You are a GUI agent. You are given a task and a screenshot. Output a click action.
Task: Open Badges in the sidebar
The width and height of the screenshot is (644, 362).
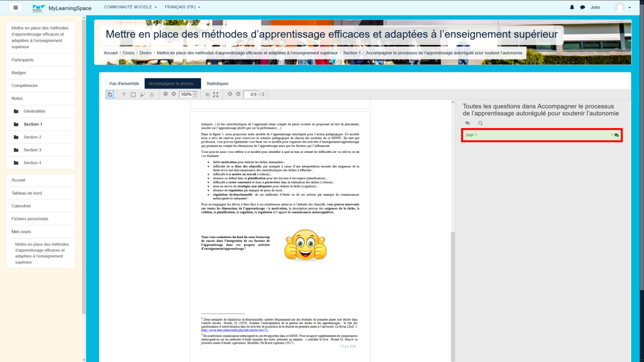(41, 73)
